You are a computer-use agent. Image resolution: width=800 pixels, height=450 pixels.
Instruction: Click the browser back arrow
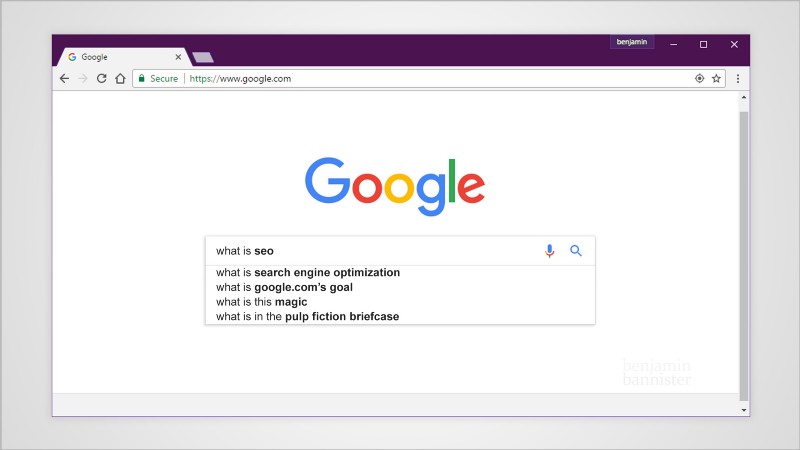pos(65,78)
